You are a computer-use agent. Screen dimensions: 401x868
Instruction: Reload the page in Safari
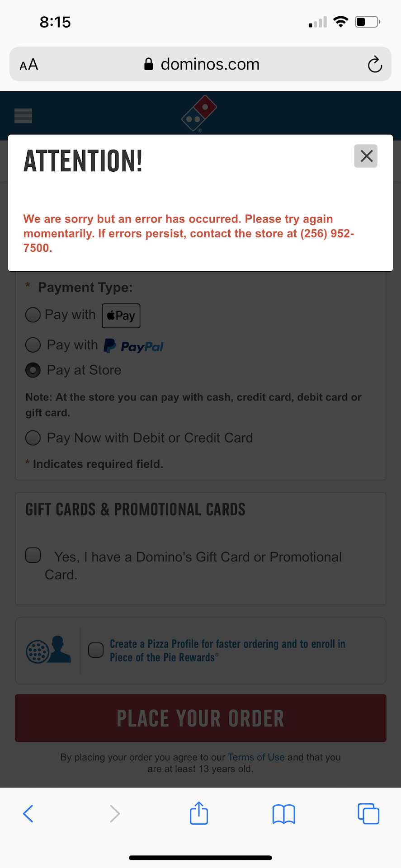(375, 65)
